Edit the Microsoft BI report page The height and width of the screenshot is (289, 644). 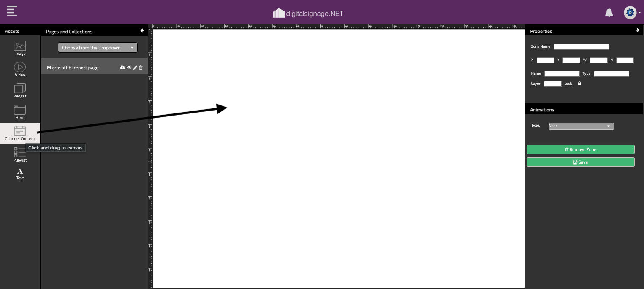point(135,68)
